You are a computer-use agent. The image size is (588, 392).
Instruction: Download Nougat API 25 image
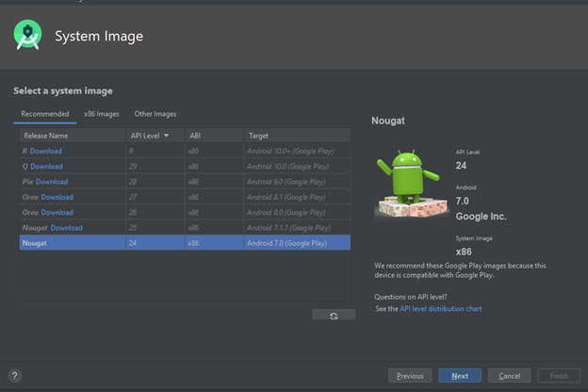tap(66, 228)
